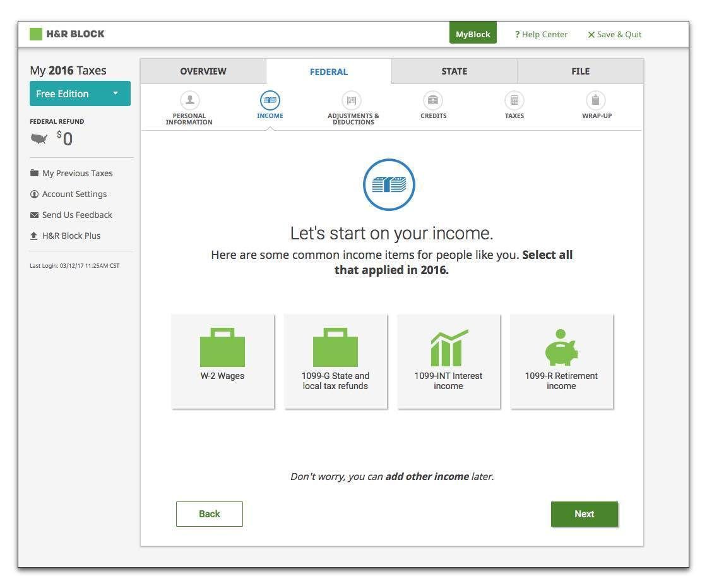Click the 'add other income' bold text
Screen dimensions: 707x588
[x=427, y=477]
